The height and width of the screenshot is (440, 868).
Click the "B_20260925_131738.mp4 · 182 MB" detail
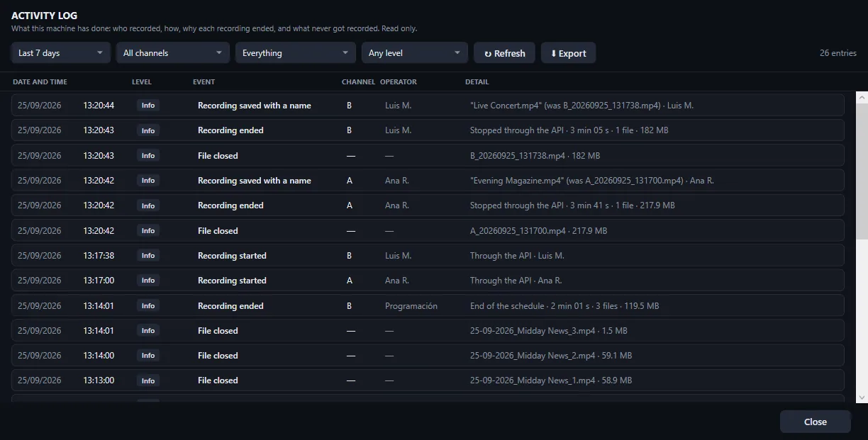[535, 156]
